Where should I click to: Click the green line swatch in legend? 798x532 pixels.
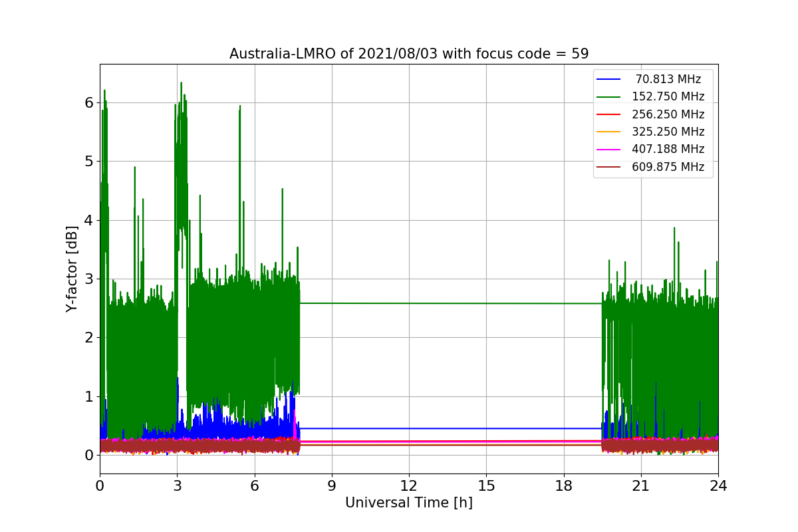pyautogui.click(x=609, y=97)
